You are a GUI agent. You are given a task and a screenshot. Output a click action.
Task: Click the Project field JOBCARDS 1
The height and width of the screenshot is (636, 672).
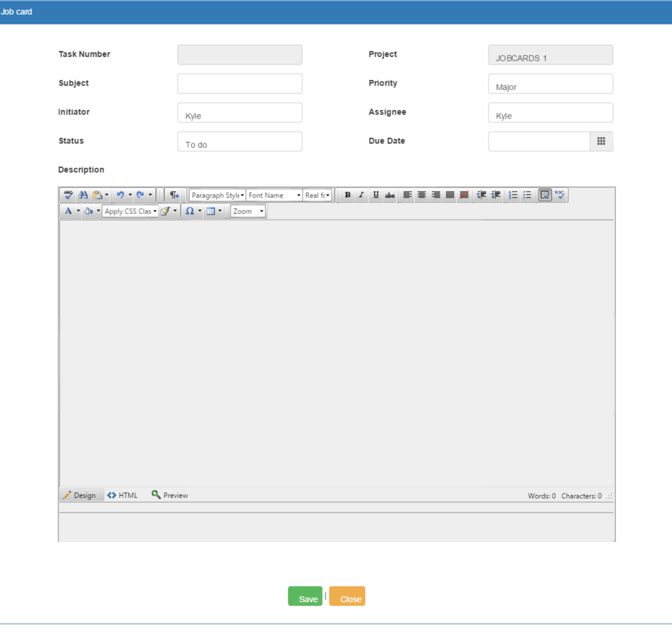(x=551, y=55)
